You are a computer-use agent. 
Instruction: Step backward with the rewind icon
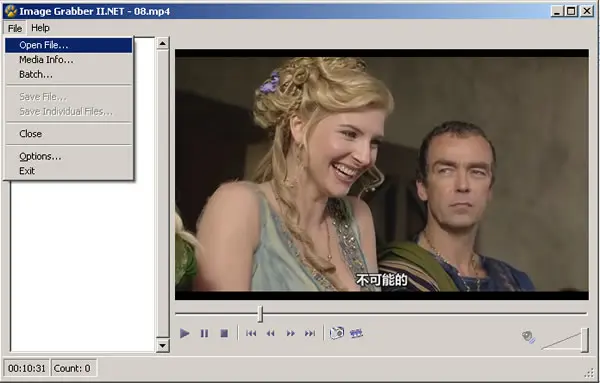click(271, 333)
